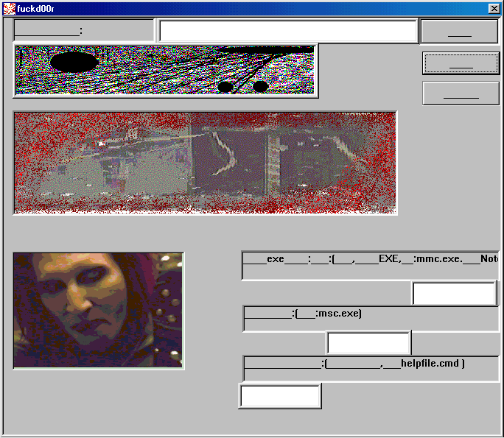Close the window using the X button
The height and width of the screenshot is (438, 504).
(494, 8)
